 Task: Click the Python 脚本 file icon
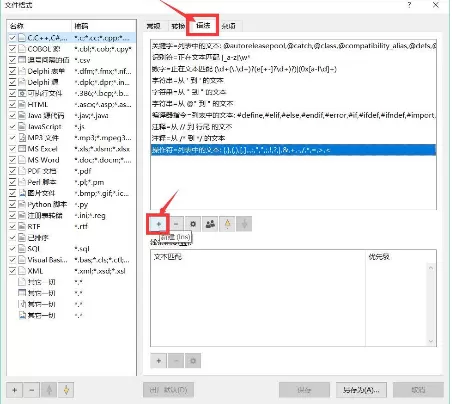click(22, 204)
